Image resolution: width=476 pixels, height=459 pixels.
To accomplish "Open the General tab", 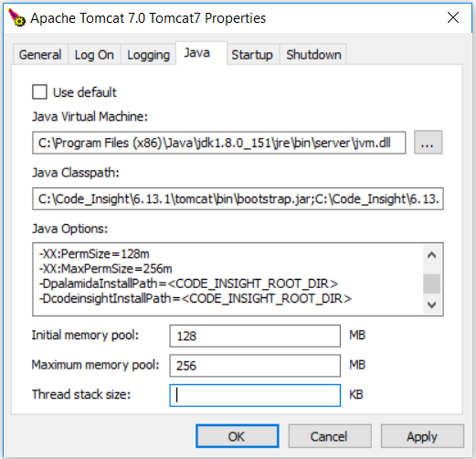I will pyautogui.click(x=40, y=55).
